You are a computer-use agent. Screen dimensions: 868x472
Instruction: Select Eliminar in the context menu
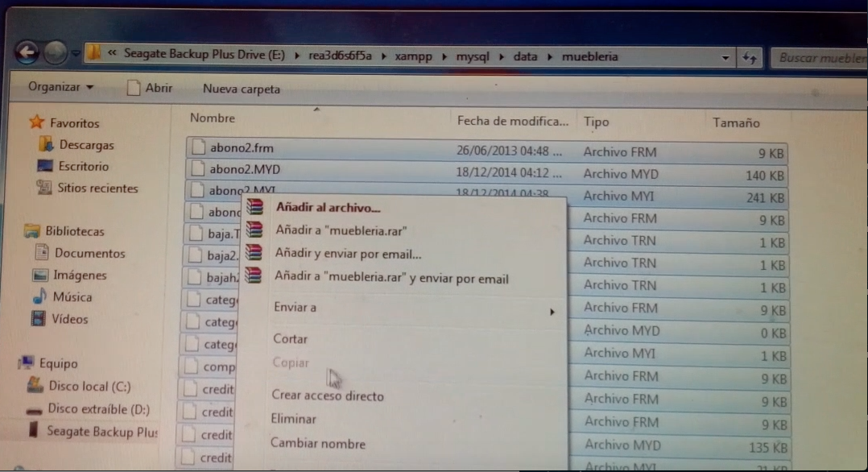(294, 419)
